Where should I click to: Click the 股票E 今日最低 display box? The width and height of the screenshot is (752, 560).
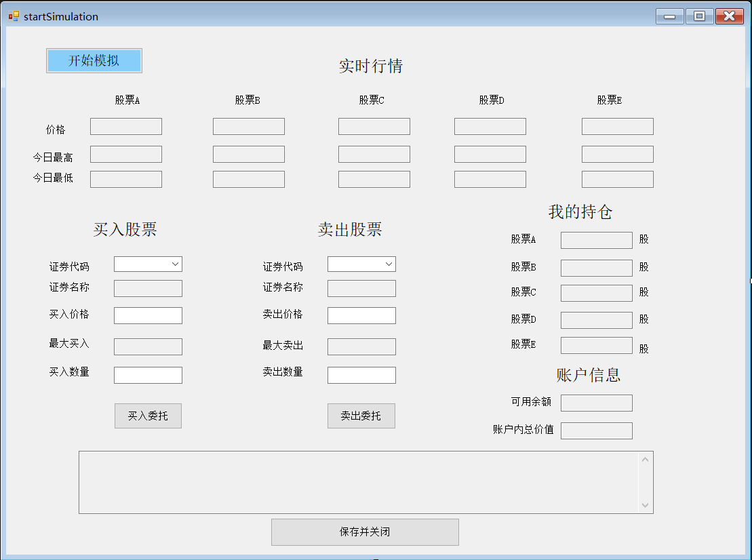tap(617, 179)
